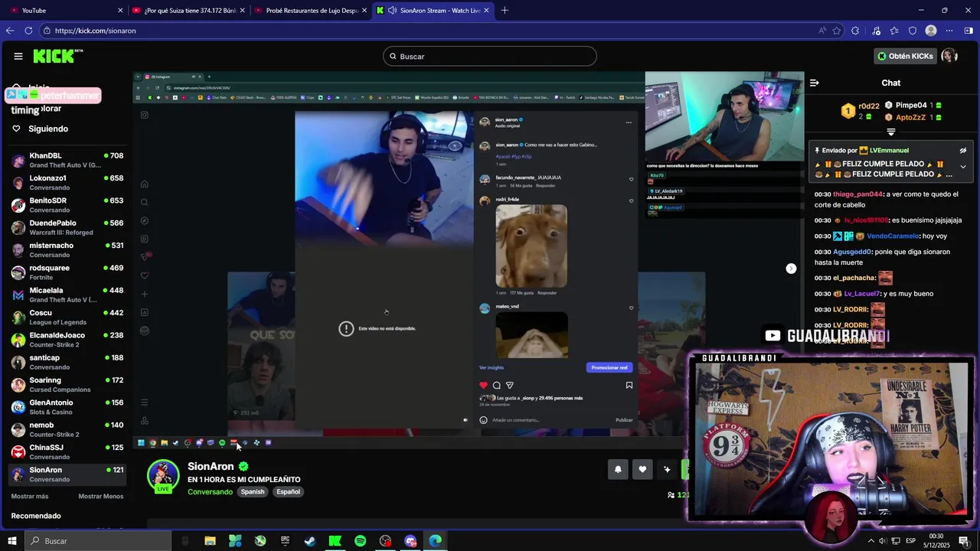This screenshot has width=980, height=551.
Task: Open browser extensions puzzle icon
Action: [x=855, y=31]
